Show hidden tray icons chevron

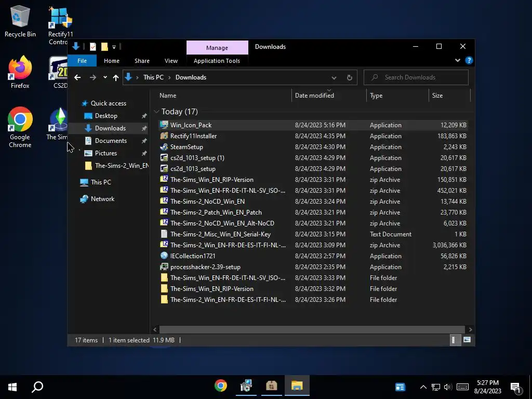pyautogui.click(x=423, y=387)
